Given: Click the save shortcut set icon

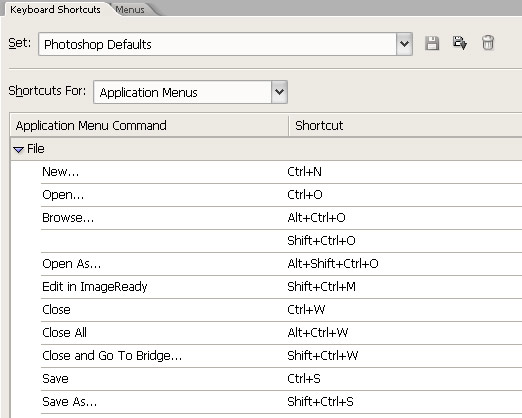Looking at the screenshot, I should (432, 43).
